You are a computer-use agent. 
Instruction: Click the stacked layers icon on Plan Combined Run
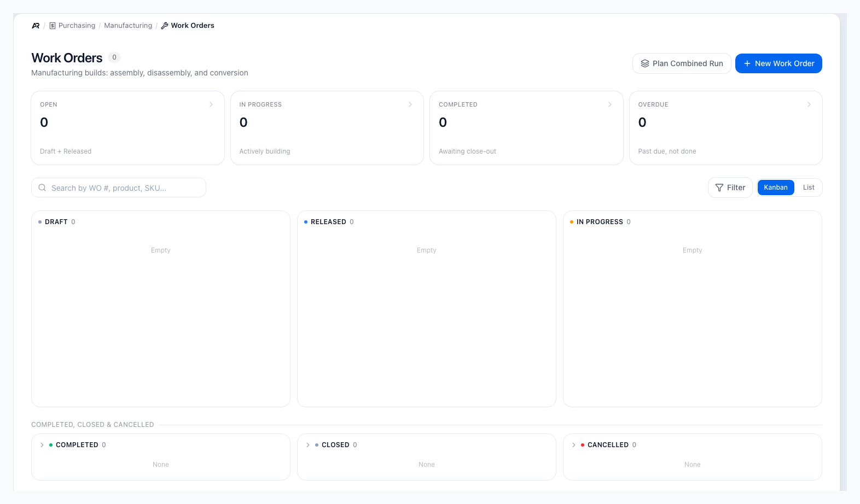coord(645,63)
